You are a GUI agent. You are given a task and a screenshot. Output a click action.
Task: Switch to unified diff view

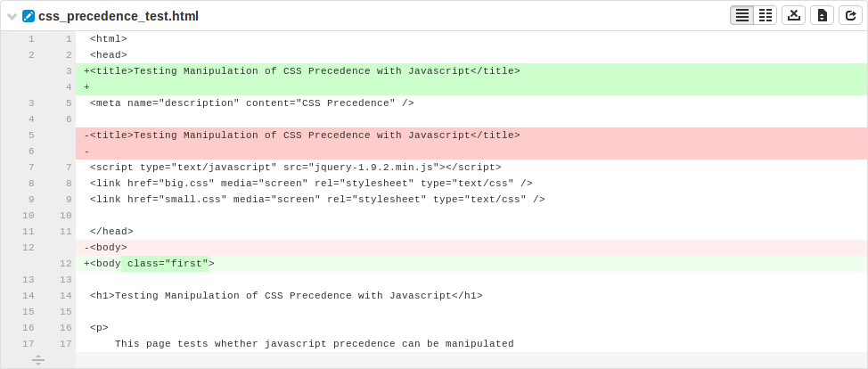tap(741, 15)
